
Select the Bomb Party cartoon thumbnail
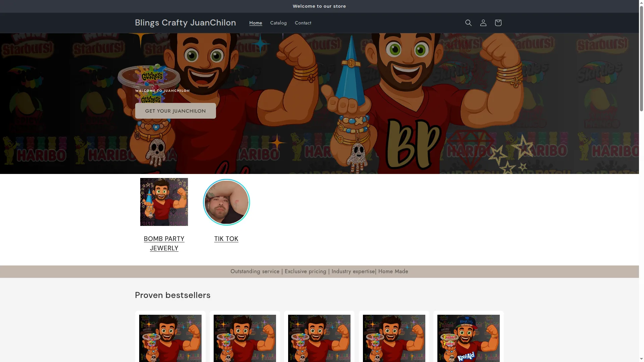(x=164, y=202)
